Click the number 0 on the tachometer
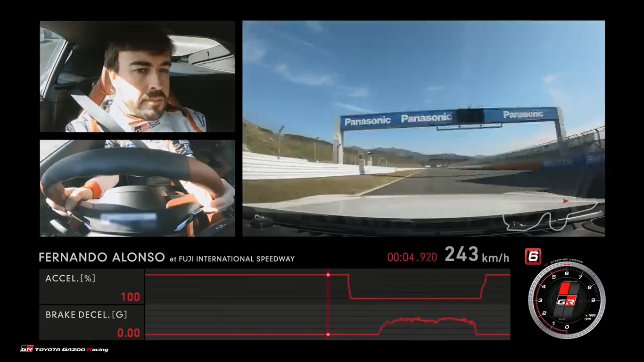The height and width of the screenshot is (362, 644). point(567,327)
